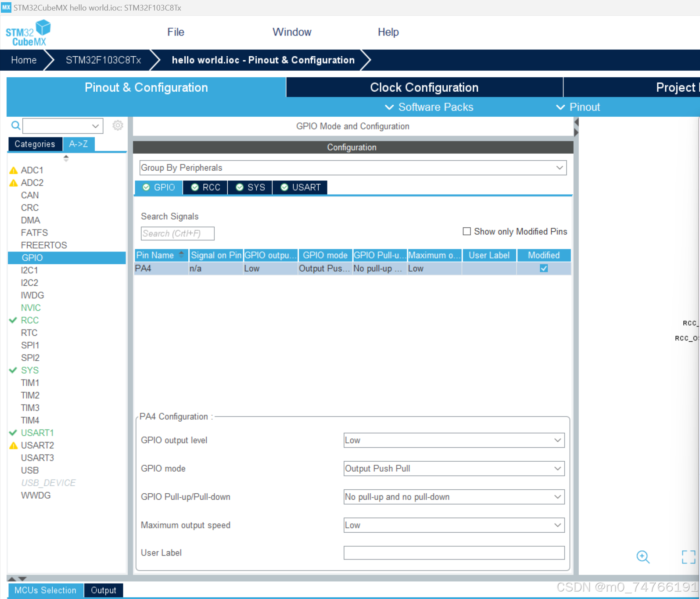The image size is (700, 599).
Task: Expand the Pinout menu
Action: click(x=578, y=107)
